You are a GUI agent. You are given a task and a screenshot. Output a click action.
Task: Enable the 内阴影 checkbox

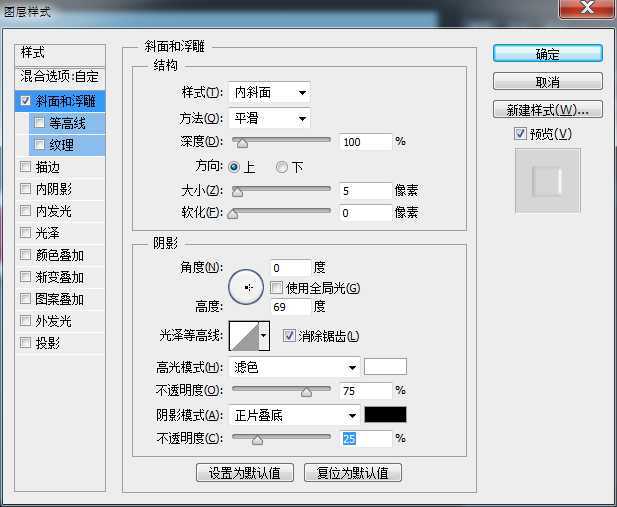[x=26, y=189]
